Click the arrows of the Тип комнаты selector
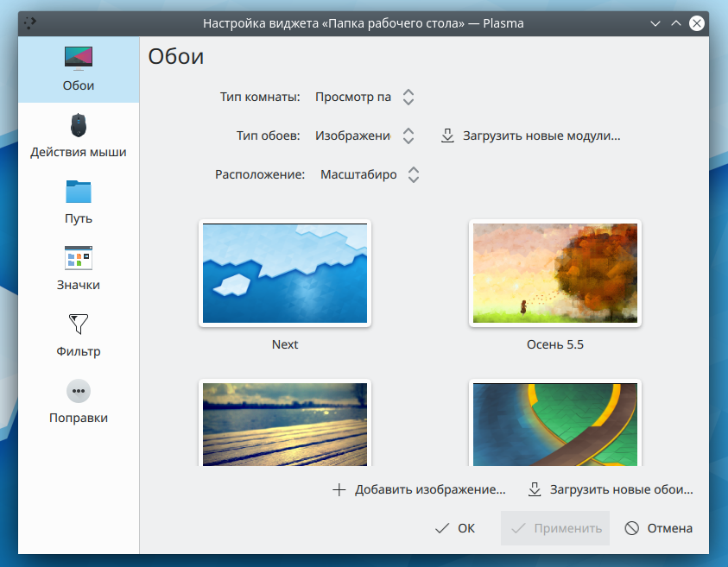 pos(408,97)
